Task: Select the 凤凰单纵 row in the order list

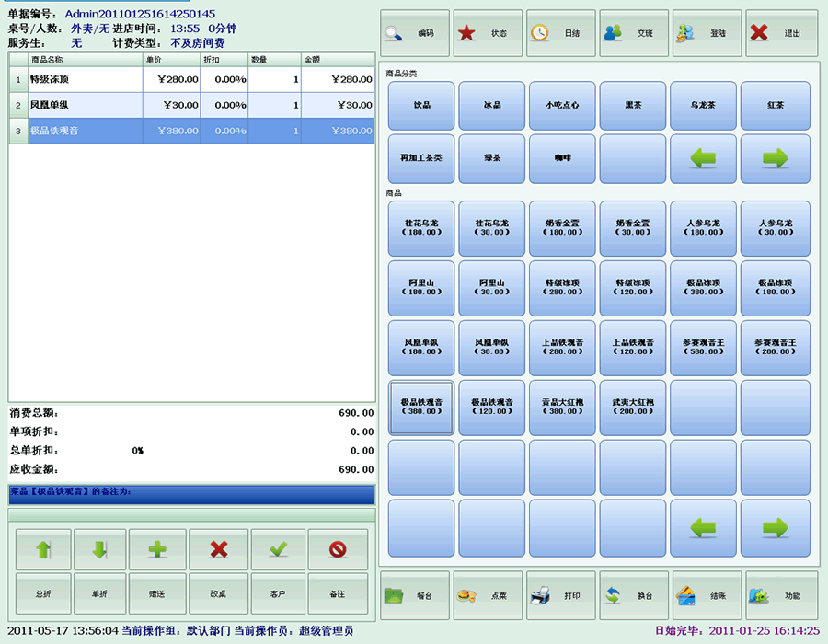Action: point(191,105)
